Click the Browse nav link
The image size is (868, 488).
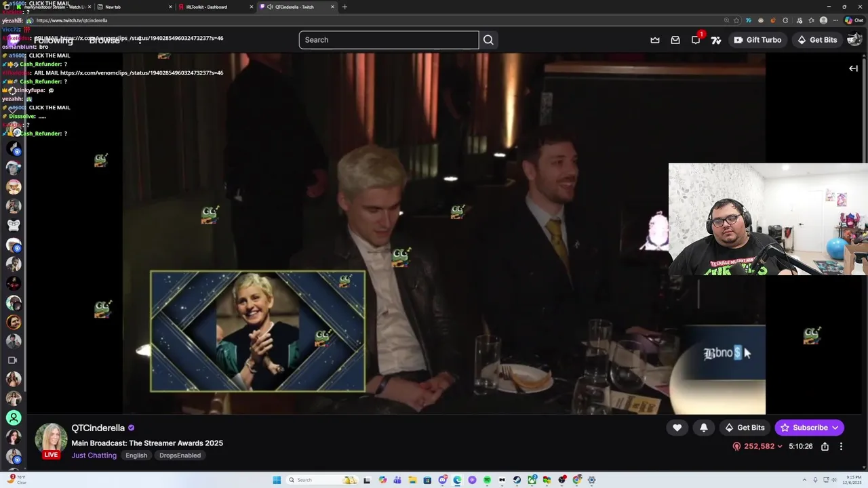click(x=104, y=40)
